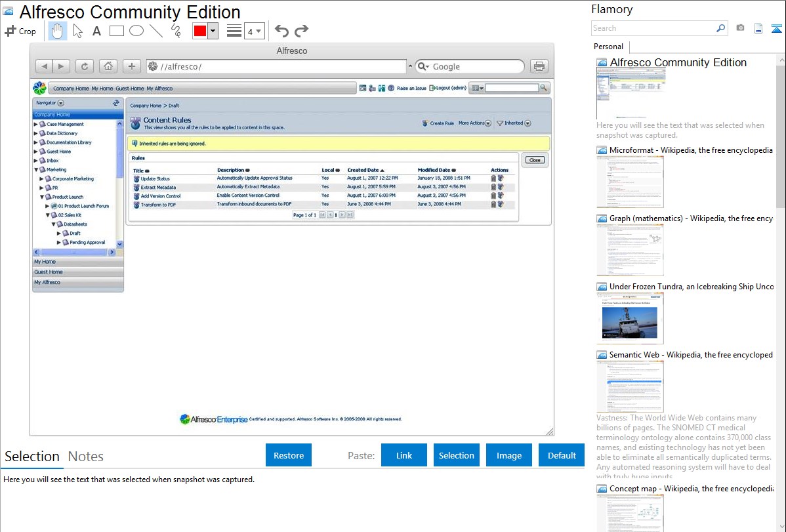
Task: Pick the freehand scribble tool
Action: [x=176, y=31]
